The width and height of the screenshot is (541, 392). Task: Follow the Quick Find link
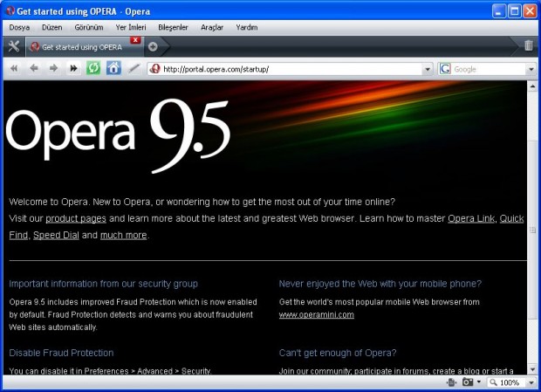(x=511, y=219)
